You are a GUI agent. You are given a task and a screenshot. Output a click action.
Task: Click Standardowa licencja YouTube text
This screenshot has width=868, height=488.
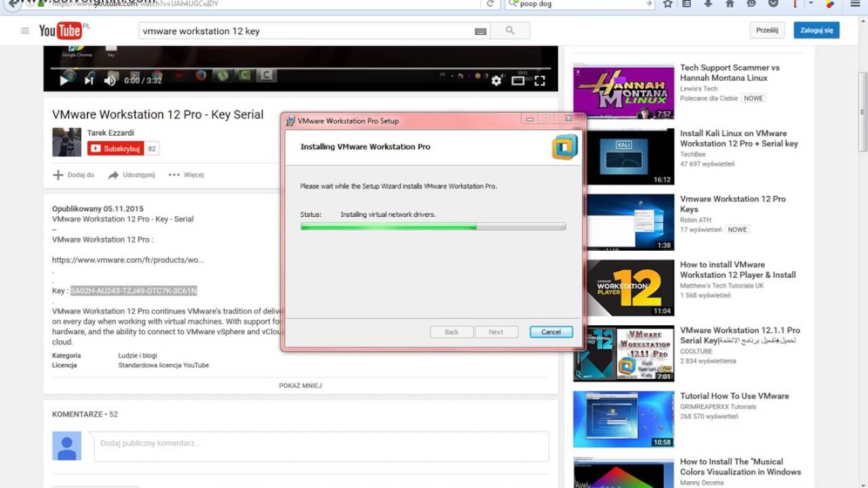click(x=163, y=365)
